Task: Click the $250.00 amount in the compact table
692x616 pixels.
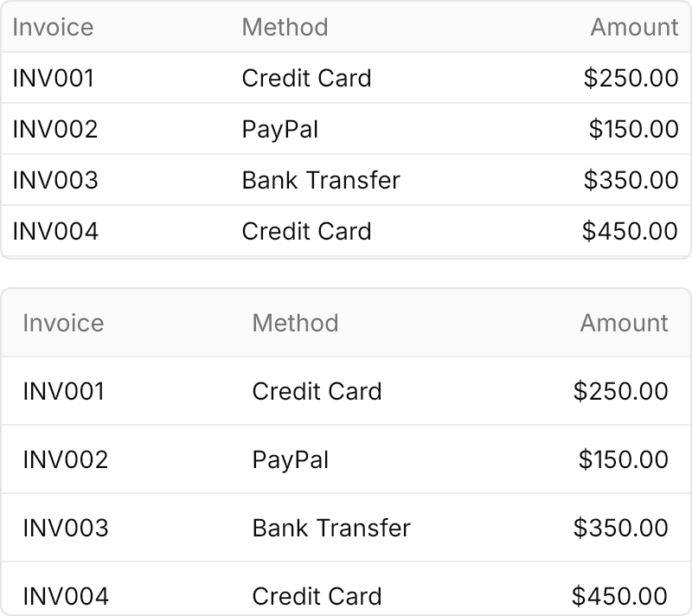Action: pos(631,78)
